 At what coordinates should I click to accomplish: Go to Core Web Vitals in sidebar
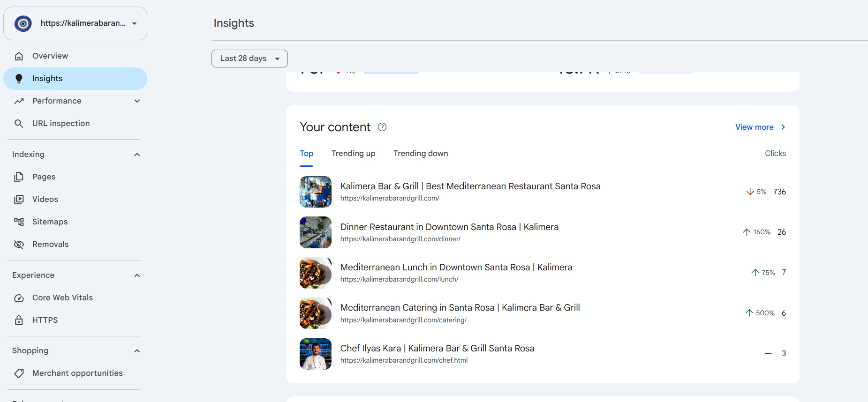tap(75, 298)
